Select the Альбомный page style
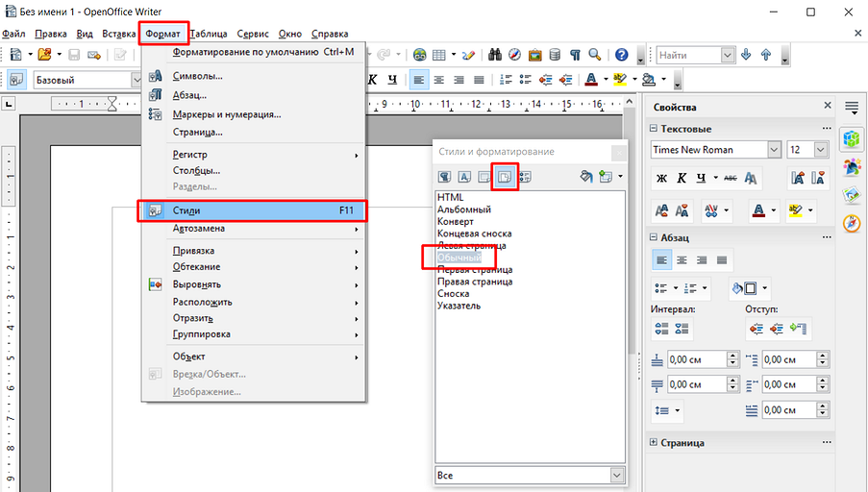The height and width of the screenshot is (492, 868). click(464, 209)
